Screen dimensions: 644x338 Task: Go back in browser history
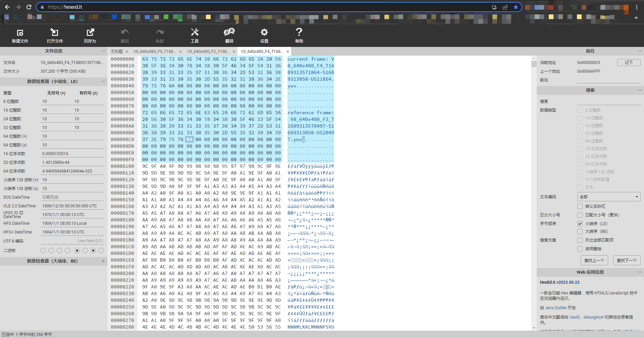point(7,7)
